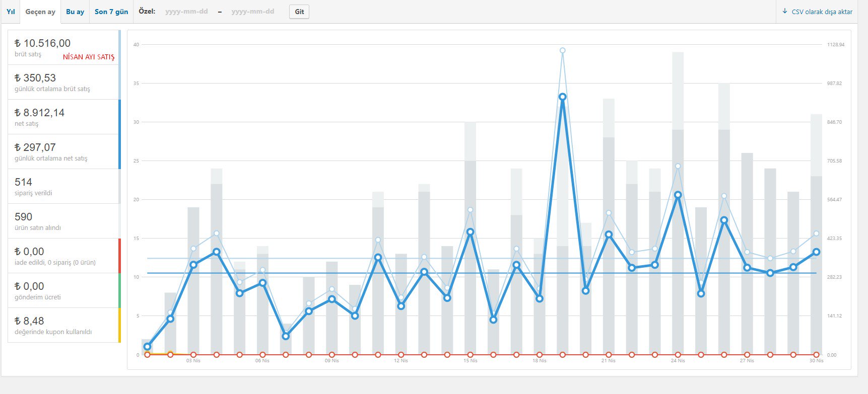This screenshot has width=868, height=394.
Task: Click the x-axis label "30 Nis"
Action: click(x=816, y=361)
